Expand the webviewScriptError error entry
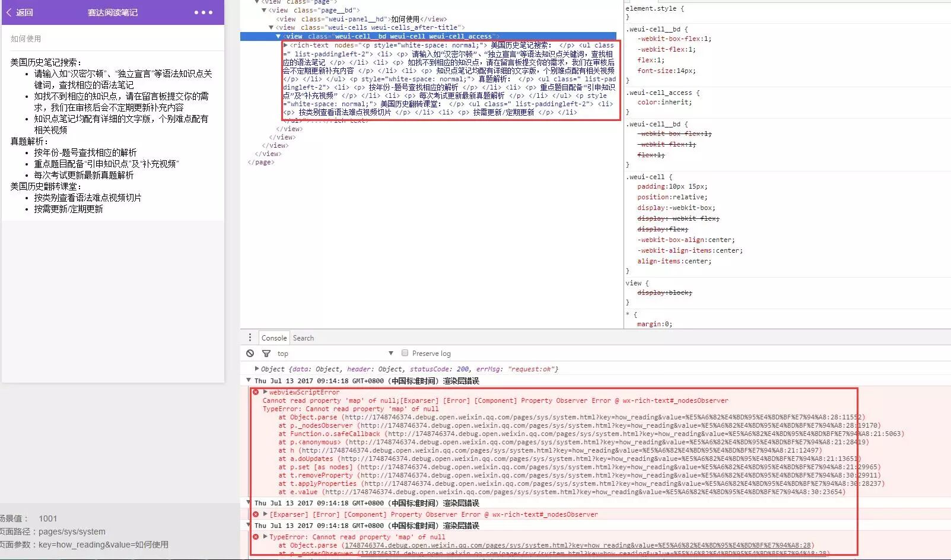The image size is (951, 560). (x=265, y=392)
